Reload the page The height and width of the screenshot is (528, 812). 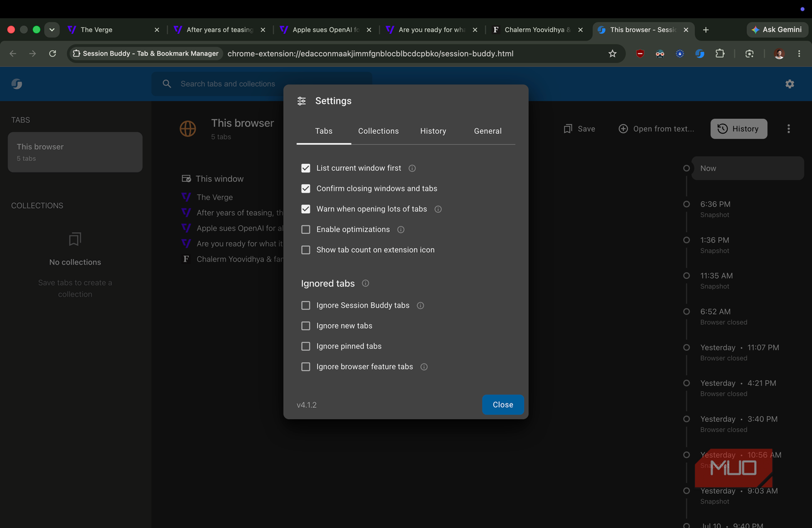[x=53, y=54]
